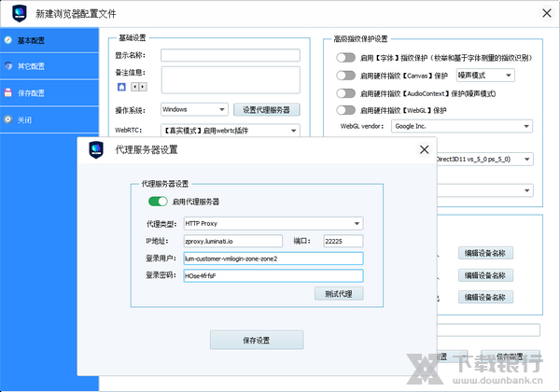Open the Canvas noise mode dropdown

coord(485,76)
